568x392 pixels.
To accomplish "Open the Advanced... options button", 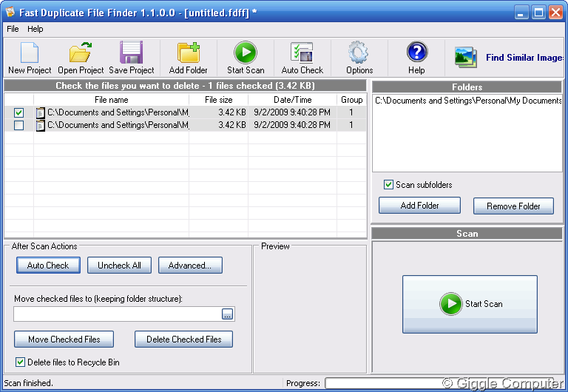I will click(190, 266).
